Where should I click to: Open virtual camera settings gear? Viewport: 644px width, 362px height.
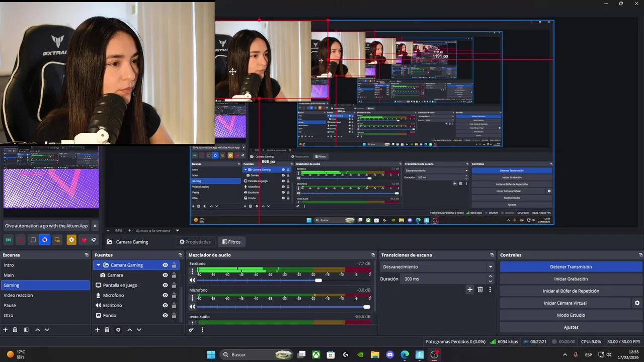pyautogui.click(x=637, y=303)
